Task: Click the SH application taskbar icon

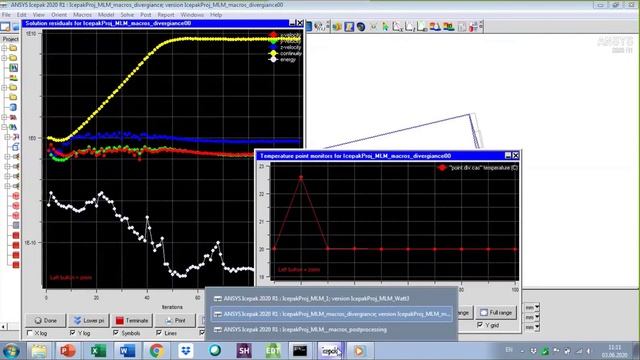Action: (244, 351)
